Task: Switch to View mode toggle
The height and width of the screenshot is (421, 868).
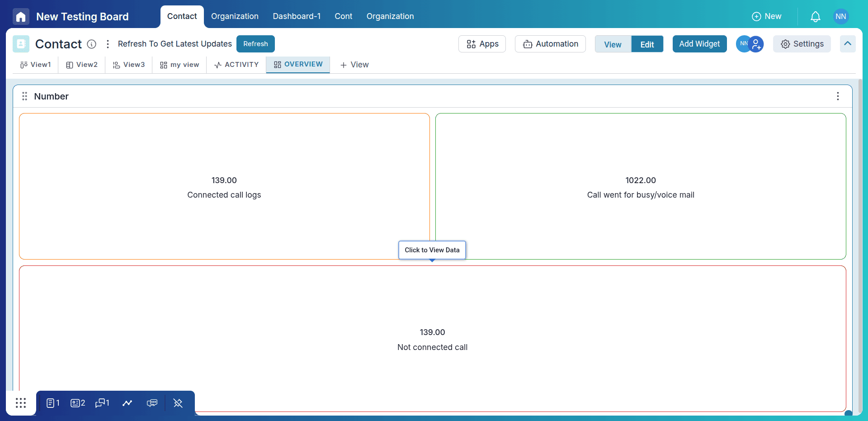Action: [613, 44]
